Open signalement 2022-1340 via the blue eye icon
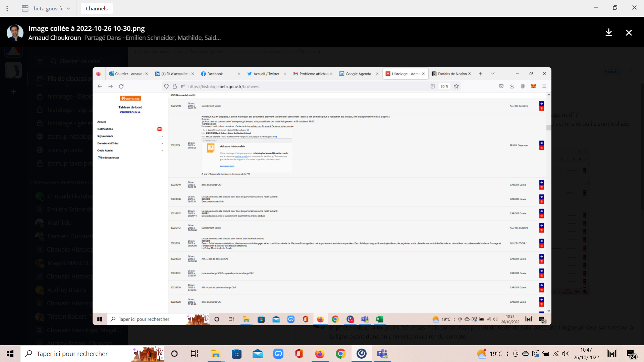The image size is (644, 362). (x=542, y=183)
